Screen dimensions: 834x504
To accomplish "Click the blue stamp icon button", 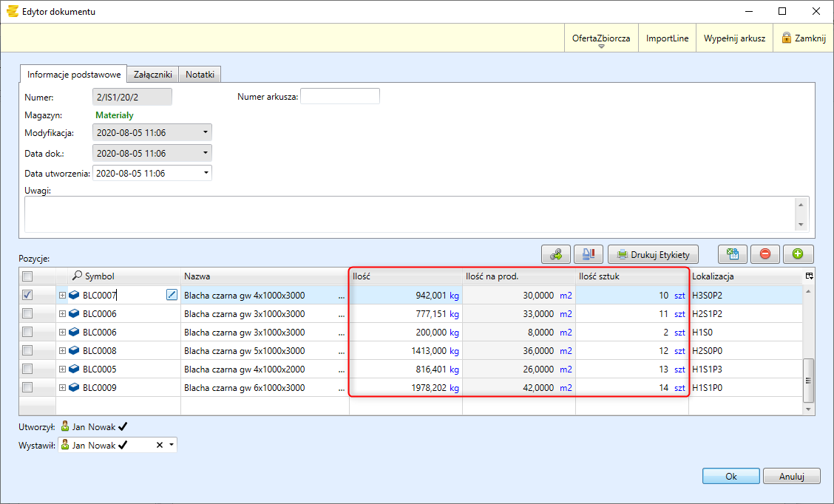I will (589, 254).
